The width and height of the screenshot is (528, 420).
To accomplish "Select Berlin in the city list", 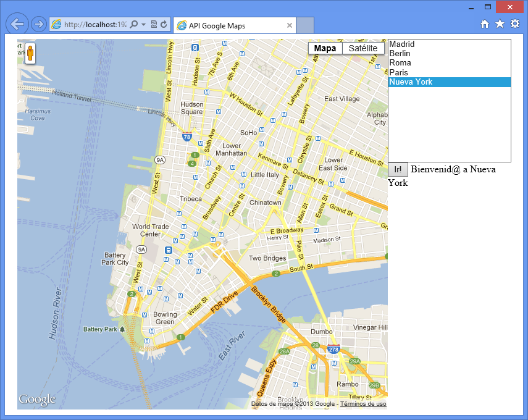I will (450, 54).
